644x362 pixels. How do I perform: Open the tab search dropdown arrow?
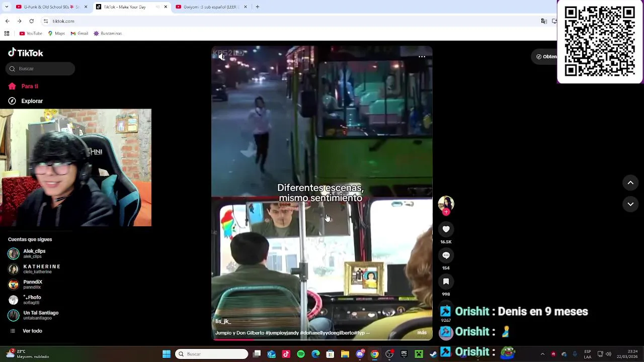click(x=6, y=7)
